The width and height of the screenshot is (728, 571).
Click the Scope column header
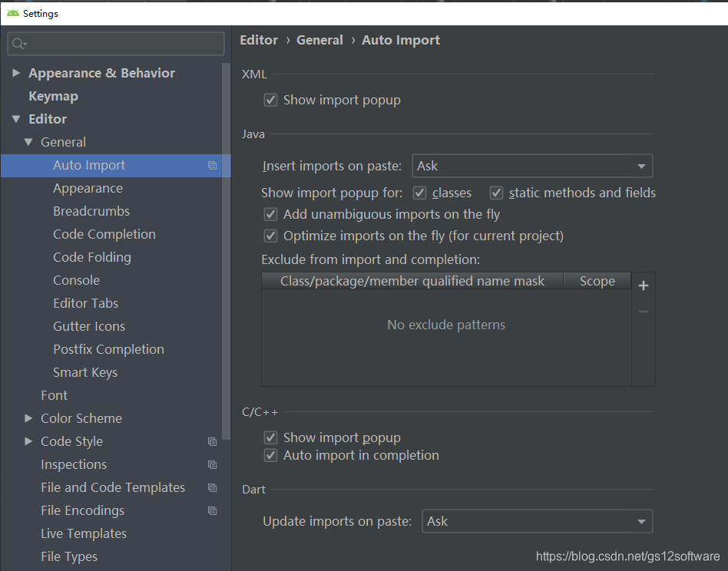click(597, 281)
